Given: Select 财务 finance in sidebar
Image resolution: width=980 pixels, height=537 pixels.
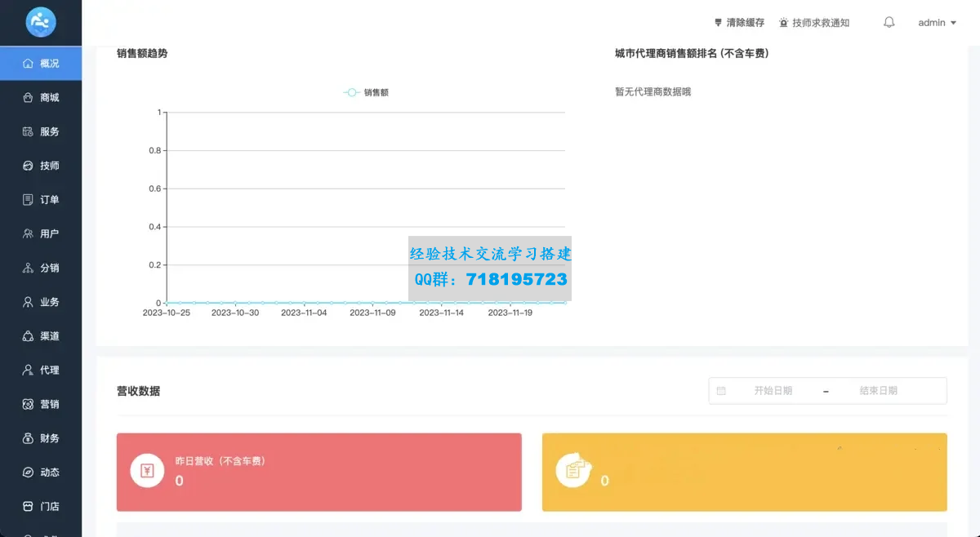Looking at the screenshot, I should point(41,438).
